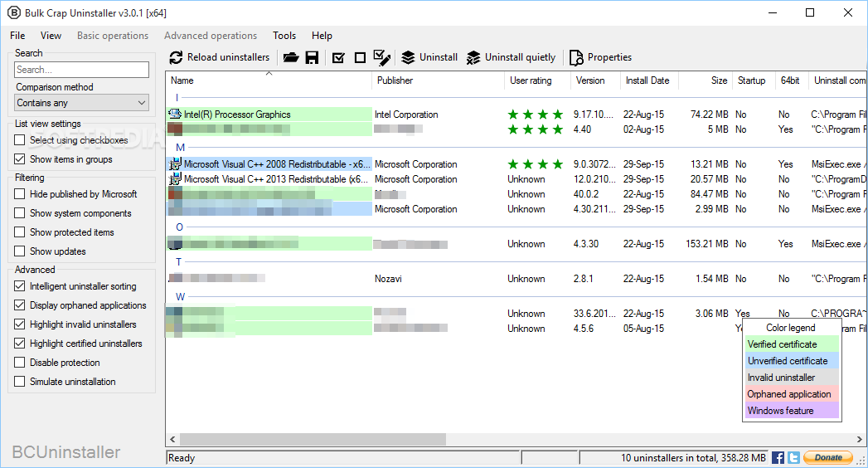Enable Select using checkboxes

[x=19, y=140]
